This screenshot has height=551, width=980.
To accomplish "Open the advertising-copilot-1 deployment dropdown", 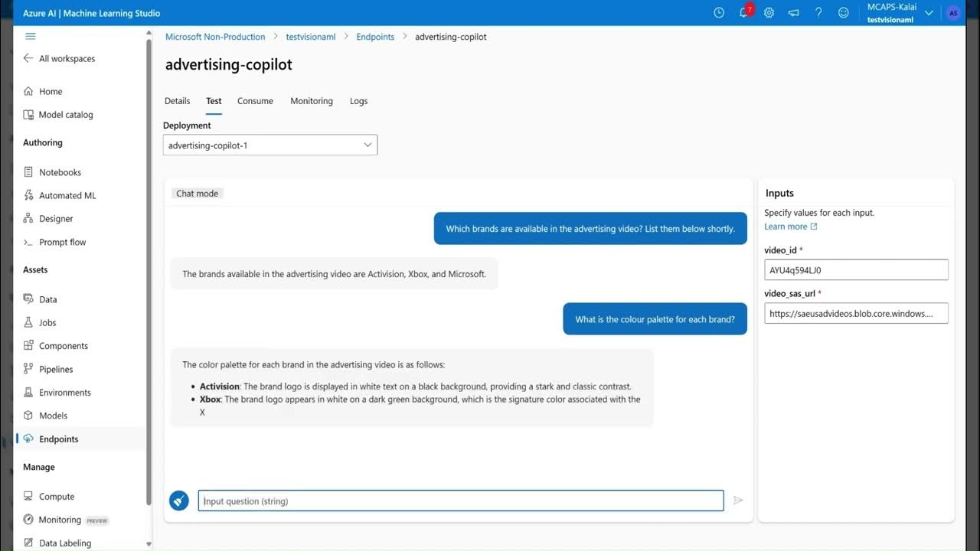I will [270, 145].
